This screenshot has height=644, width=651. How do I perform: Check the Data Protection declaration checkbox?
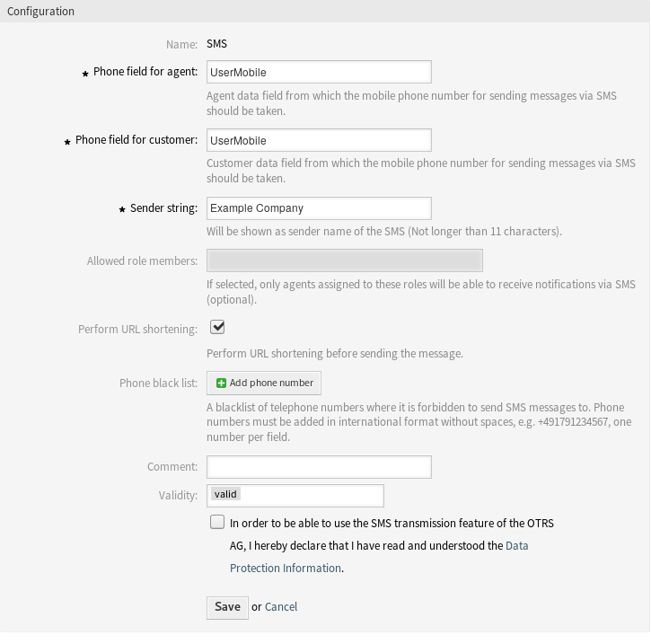coord(217,522)
